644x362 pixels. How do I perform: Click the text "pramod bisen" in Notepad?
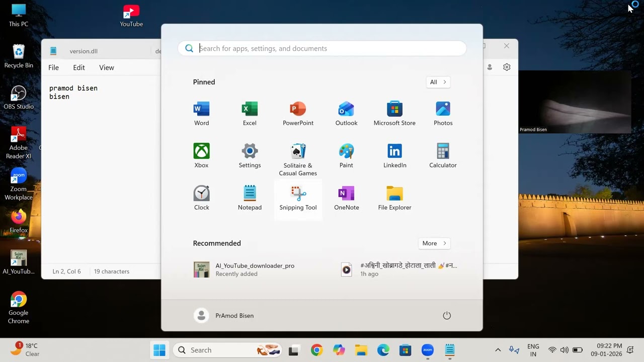pyautogui.click(x=73, y=88)
